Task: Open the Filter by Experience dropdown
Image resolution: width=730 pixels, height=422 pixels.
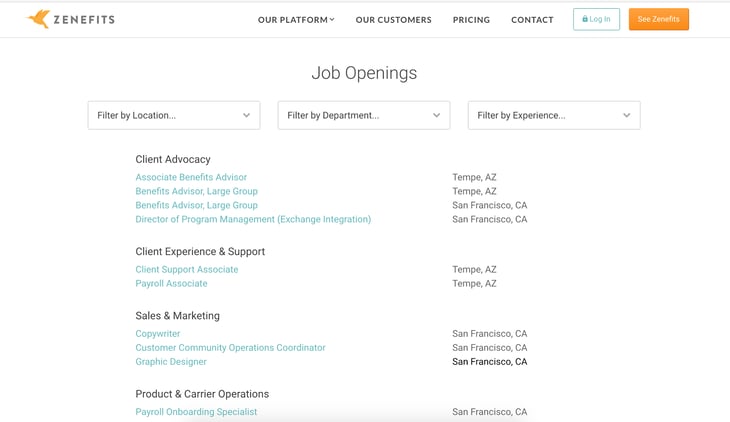Action: [554, 115]
